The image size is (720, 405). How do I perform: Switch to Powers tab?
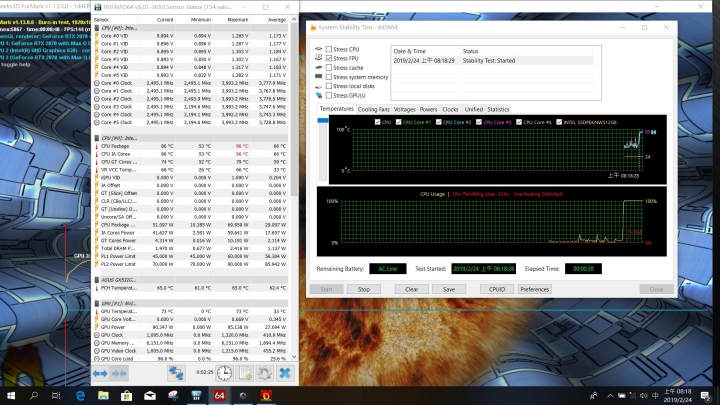tap(428, 109)
